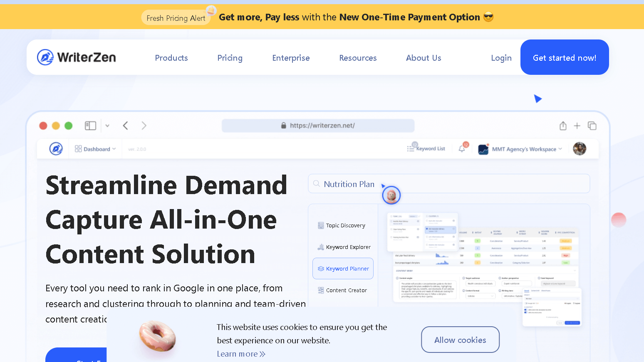Click the browser back arrow
Screen dimensions: 644x362
click(125, 126)
